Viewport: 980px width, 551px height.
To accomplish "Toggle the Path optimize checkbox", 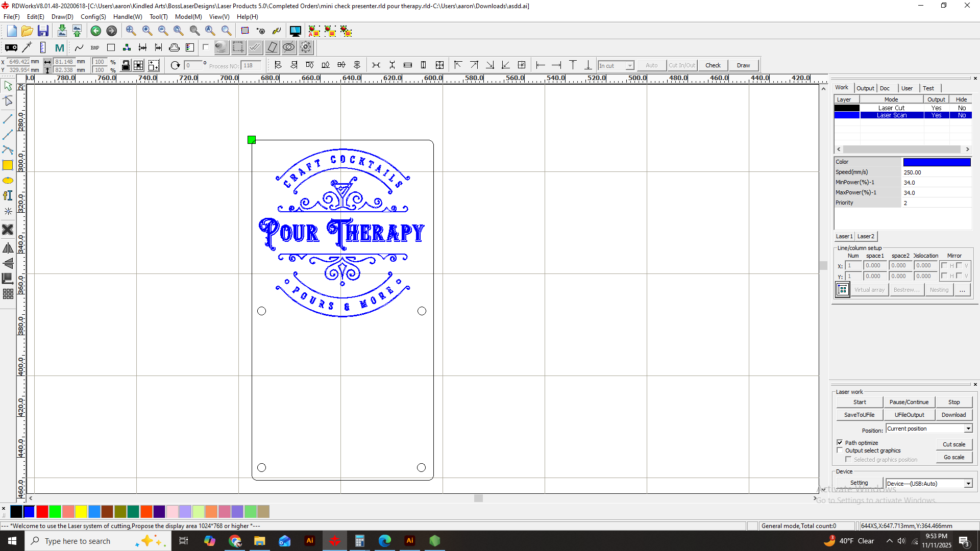I will 840,442.
